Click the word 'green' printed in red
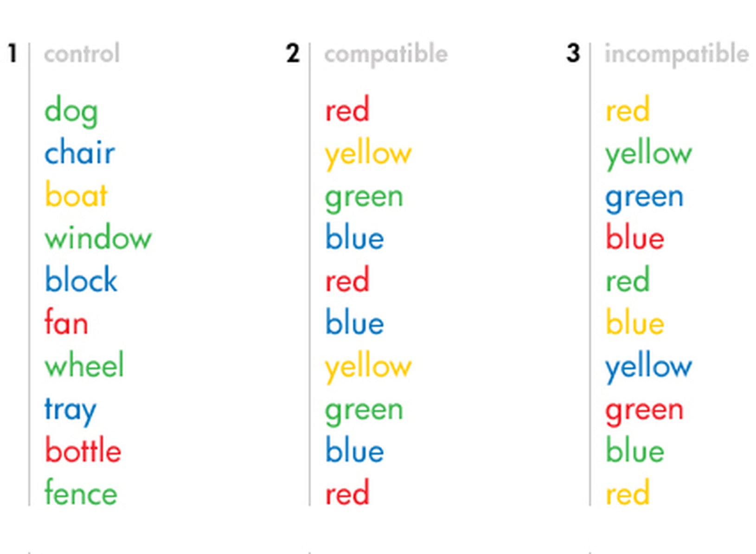 (644, 410)
